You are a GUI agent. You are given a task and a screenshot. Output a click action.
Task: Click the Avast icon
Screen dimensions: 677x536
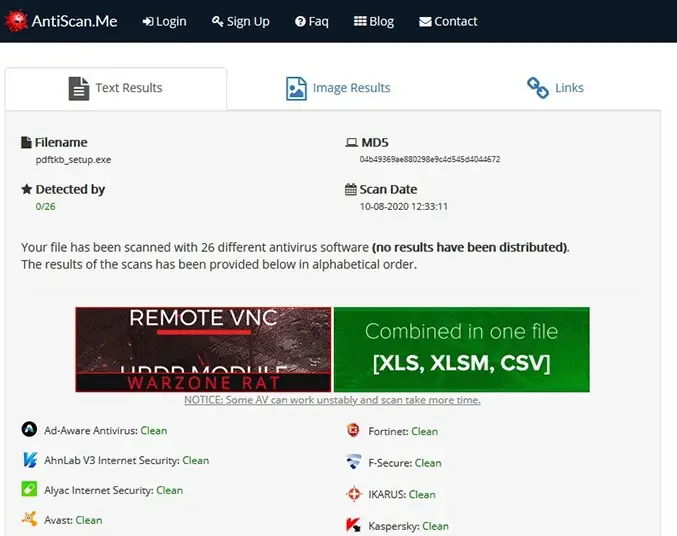click(x=29, y=519)
